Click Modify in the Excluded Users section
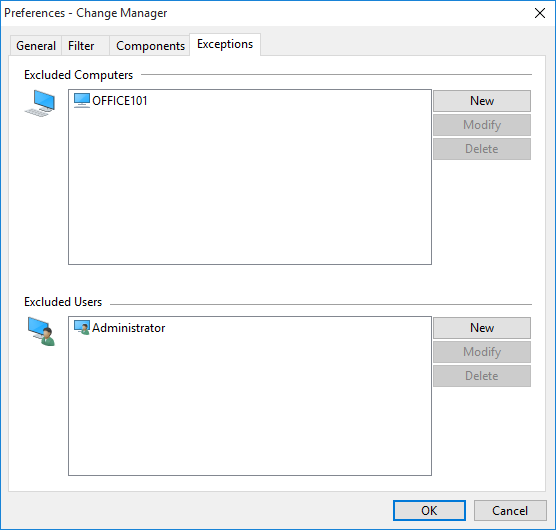 coord(482,352)
